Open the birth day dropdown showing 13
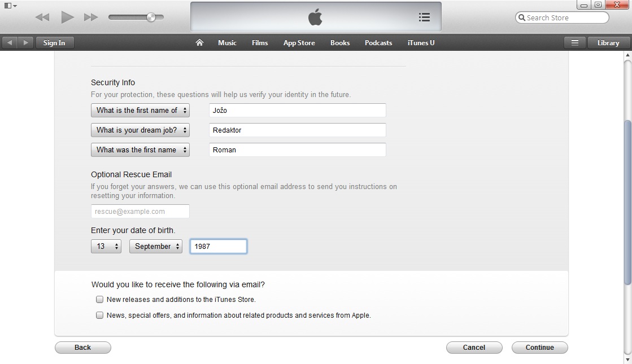The width and height of the screenshot is (632, 364). click(x=106, y=246)
